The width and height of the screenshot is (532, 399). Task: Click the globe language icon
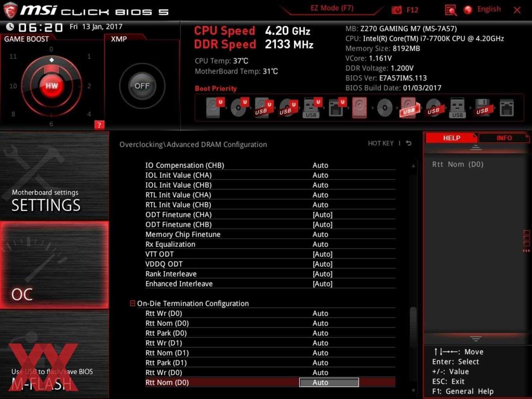468,10
